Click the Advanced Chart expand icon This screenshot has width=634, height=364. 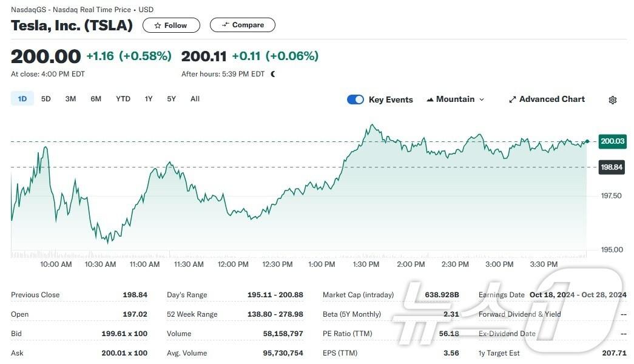tap(512, 99)
